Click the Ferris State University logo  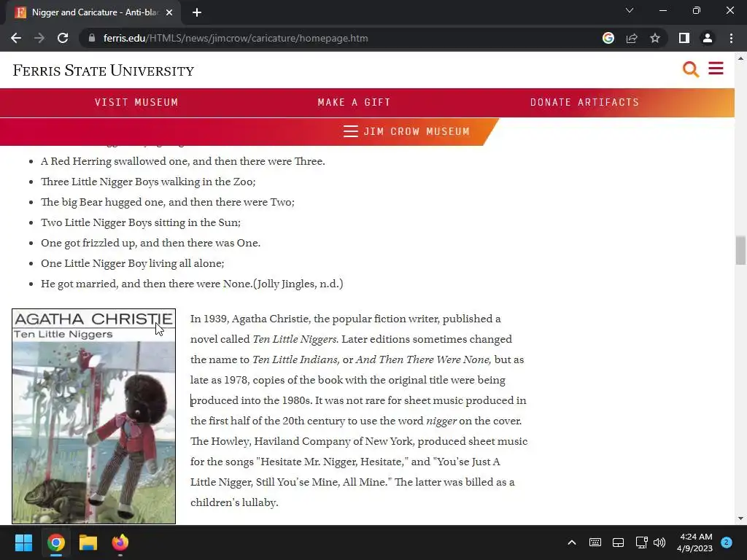[104, 71]
